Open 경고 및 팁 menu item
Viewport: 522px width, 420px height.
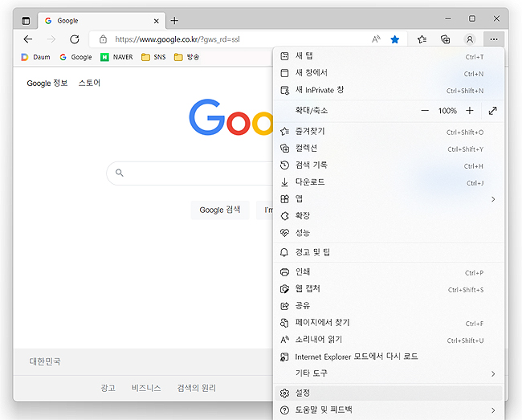coord(388,252)
